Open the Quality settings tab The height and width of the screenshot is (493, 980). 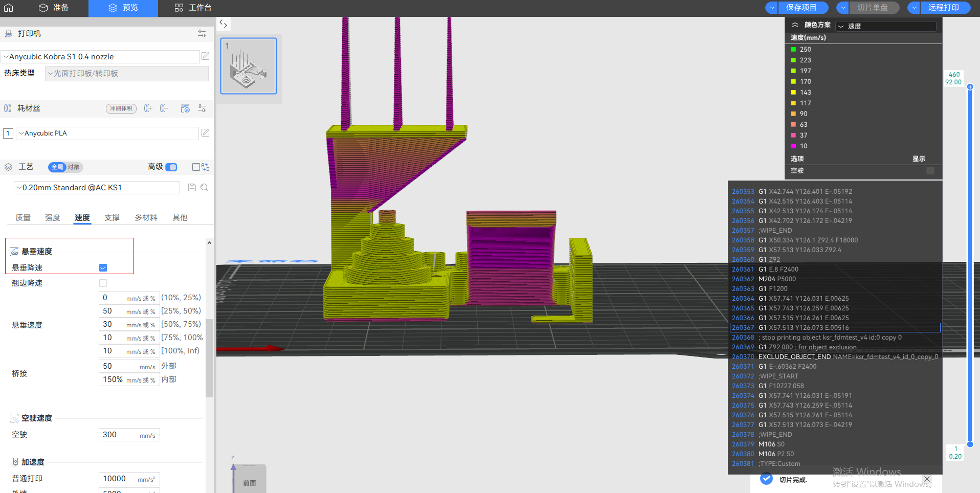[x=23, y=218]
